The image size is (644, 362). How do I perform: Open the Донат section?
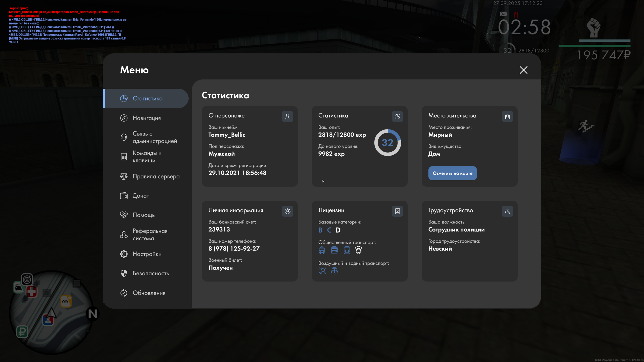coord(141,196)
